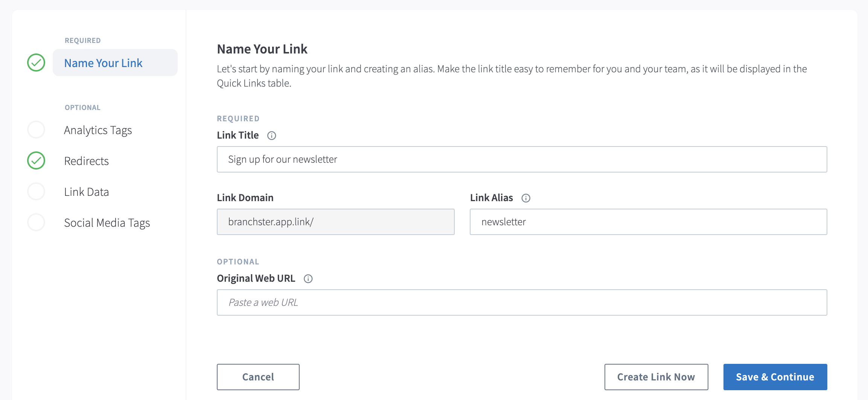
Task: Switch to the Link Data step
Action: pyautogui.click(x=86, y=192)
